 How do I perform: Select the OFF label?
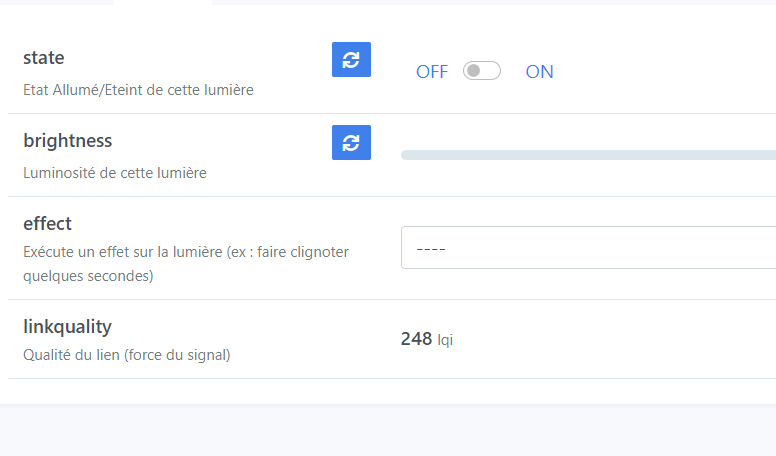point(432,72)
